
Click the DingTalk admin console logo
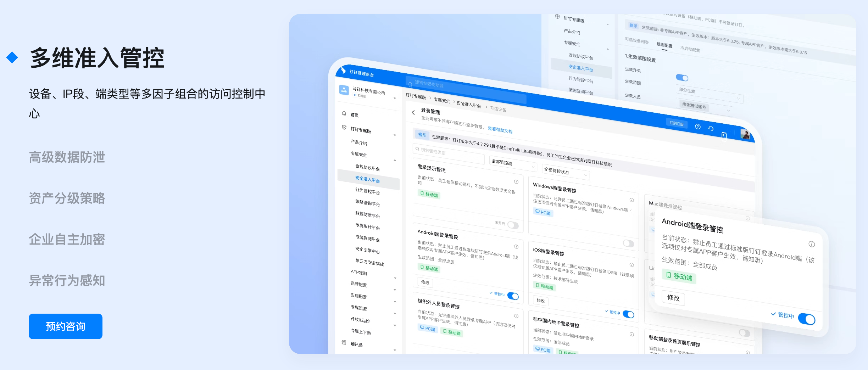pos(343,70)
